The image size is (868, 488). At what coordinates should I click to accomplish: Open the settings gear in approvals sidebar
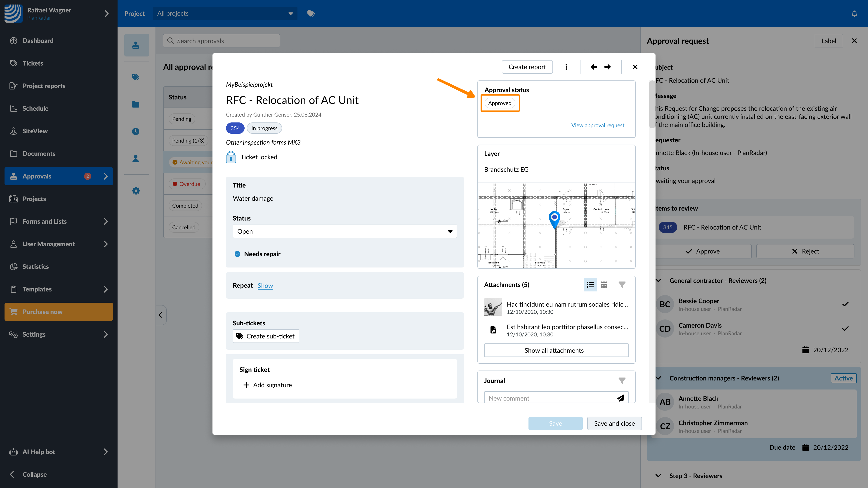(x=136, y=191)
